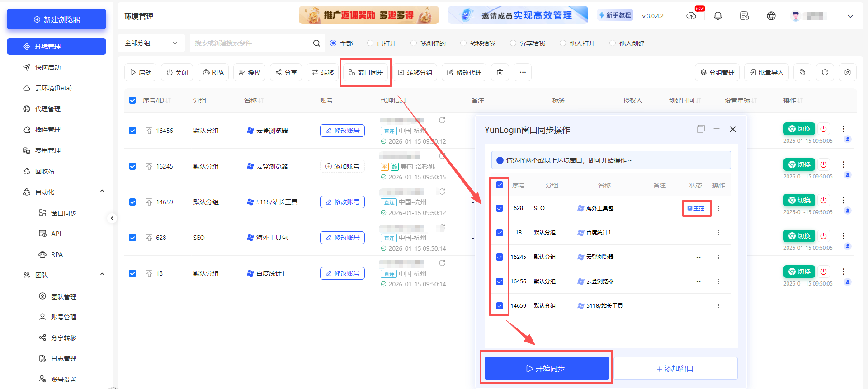Open row menu for 16456 in sync dialog
The width and height of the screenshot is (868, 389).
tap(719, 281)
